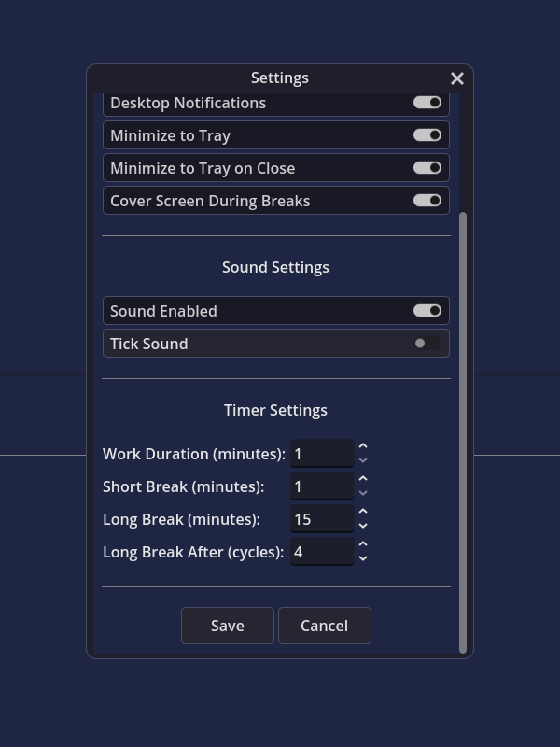Select the Long Break minutes field
The image size is (560, 747).
[322, 519]
